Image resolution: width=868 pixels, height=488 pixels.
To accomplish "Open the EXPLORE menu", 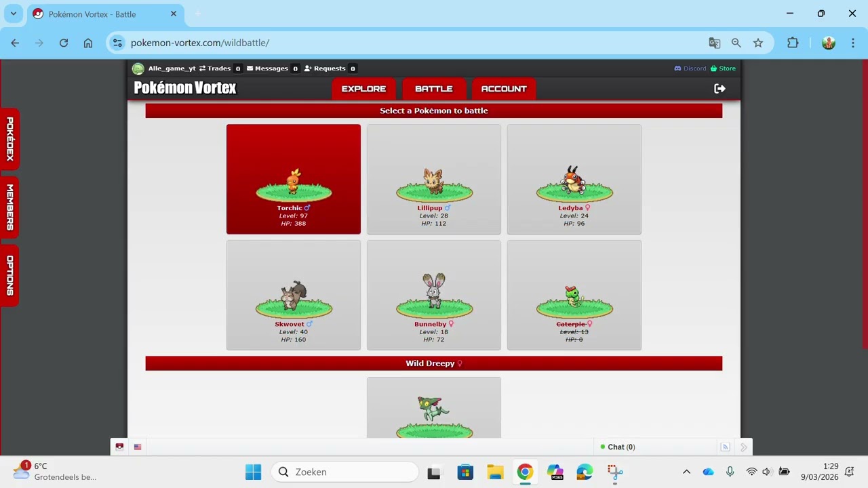I will 363,89.
